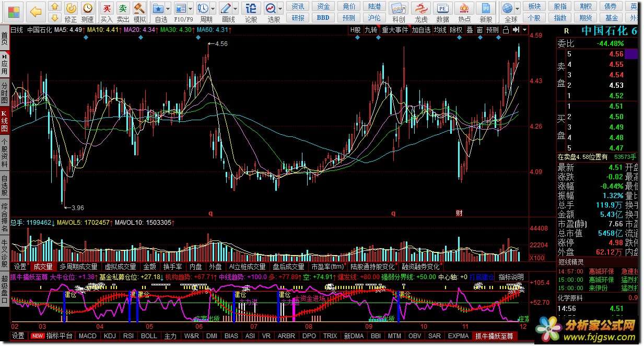Open the chart toolbar down-arrow menu
The image size is (644, 346).
pos(524,30)
